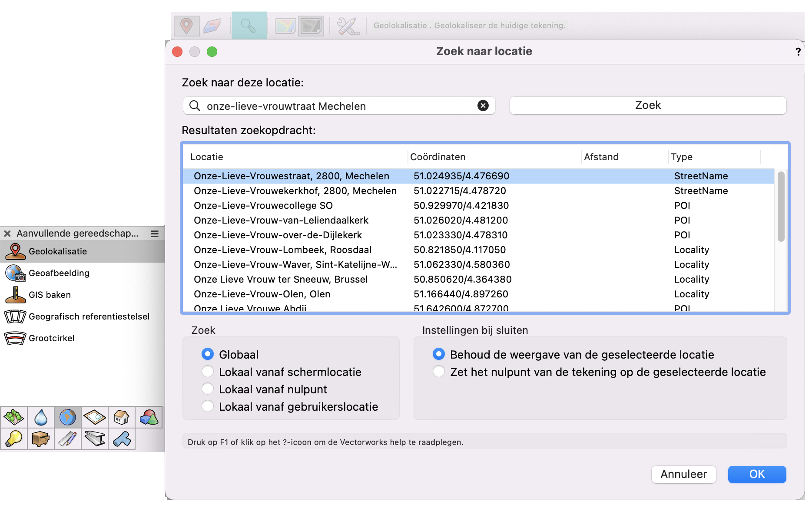This screenshot has height=514, width=812.
Task: Select the location pin mode in the toolbar
Action: [186, 26]
